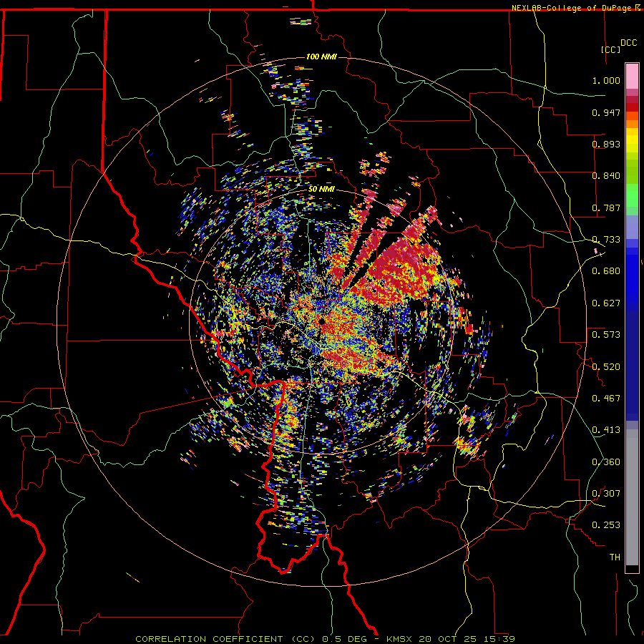The image size is (644, 644).
Task: Click the 0.573 scale value
Action: point(606,334)
